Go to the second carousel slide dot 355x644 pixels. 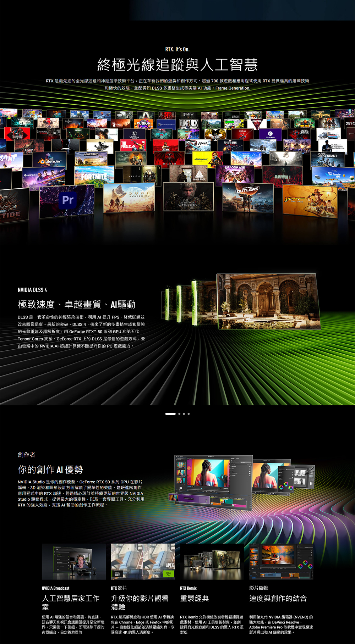179,414
